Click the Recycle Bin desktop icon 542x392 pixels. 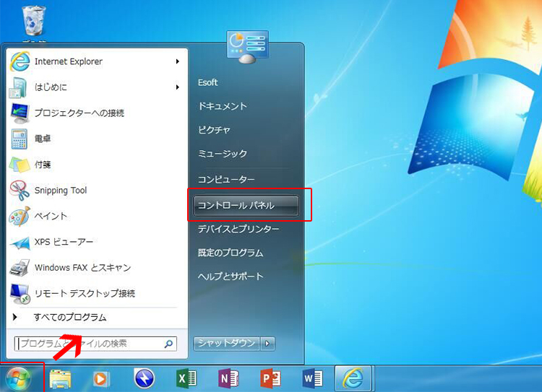coord(33,21)
